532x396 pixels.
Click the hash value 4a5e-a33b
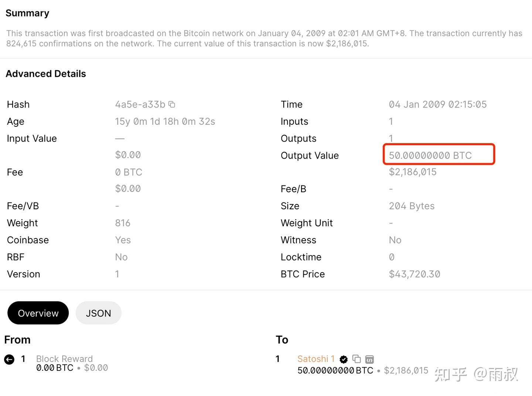(140, 104)
